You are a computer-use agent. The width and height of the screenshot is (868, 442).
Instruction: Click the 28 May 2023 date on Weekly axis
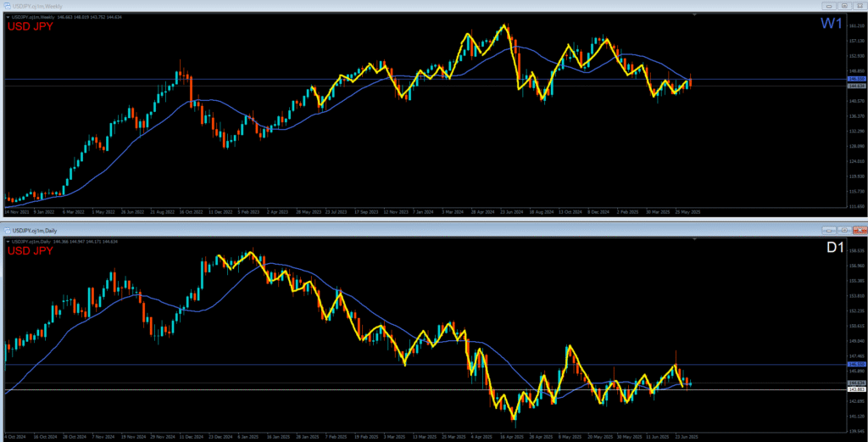click(309, 212)
